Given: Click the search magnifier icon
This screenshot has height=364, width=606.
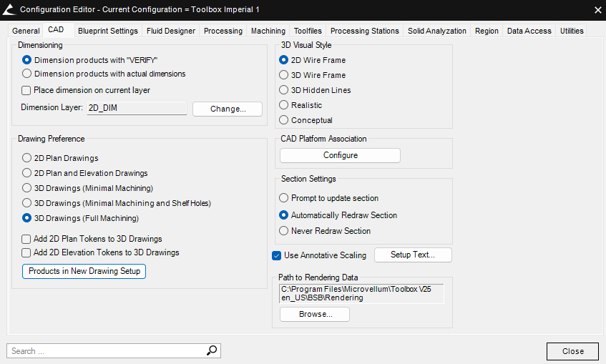Looking at the screenshot, I should coord(212,350).
